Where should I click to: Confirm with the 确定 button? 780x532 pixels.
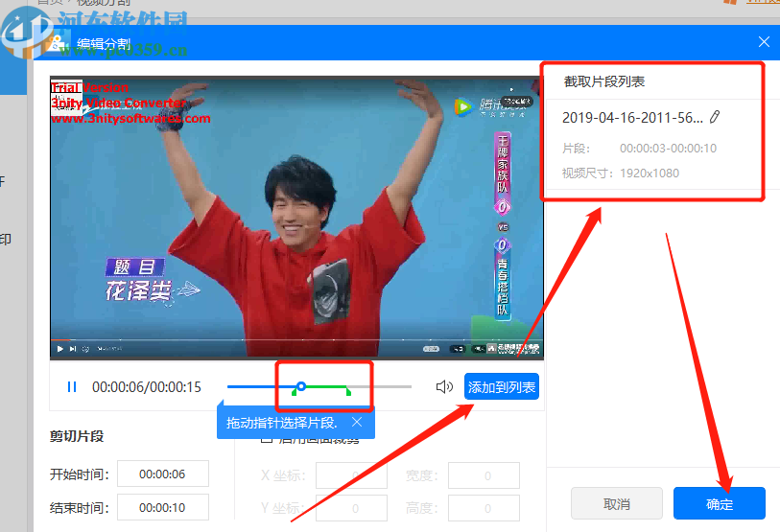coord(719,503)
